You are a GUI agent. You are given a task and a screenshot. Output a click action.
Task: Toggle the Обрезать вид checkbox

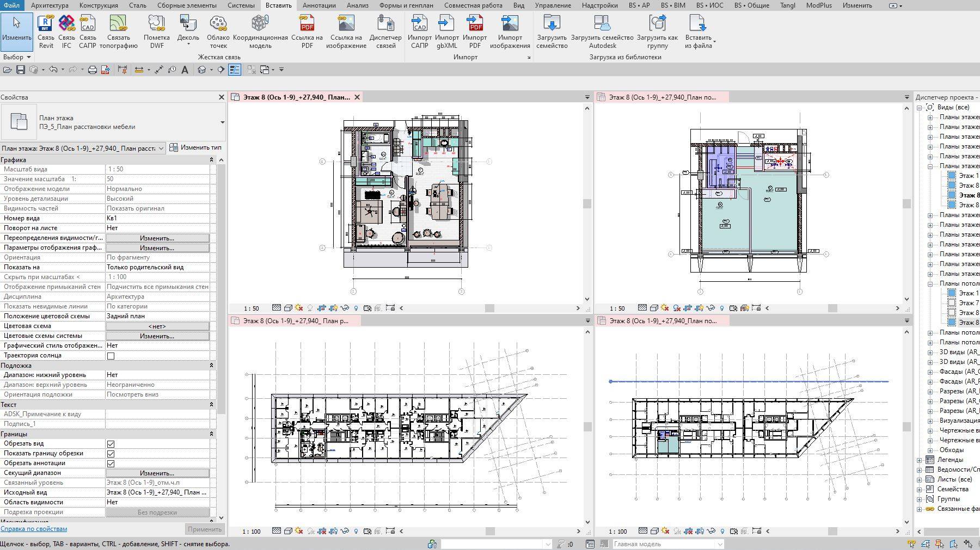(111, 443)
